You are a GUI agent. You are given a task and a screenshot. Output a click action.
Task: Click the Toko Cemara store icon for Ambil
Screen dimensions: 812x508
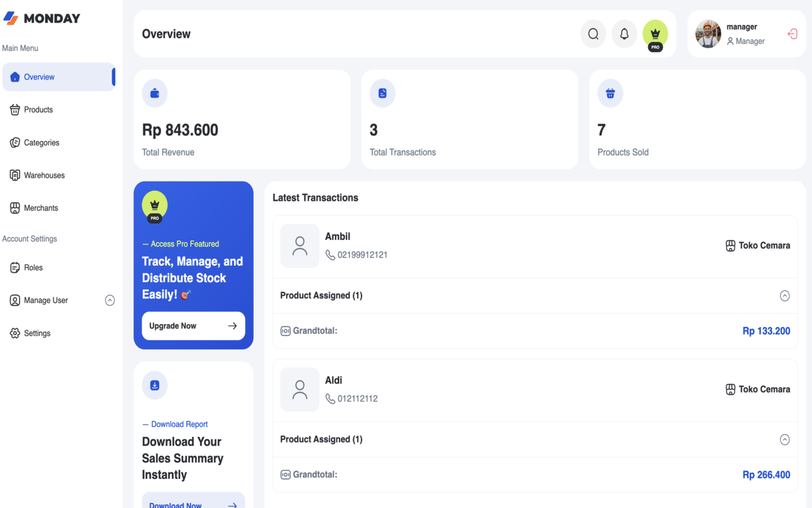(x=730, y=246)
